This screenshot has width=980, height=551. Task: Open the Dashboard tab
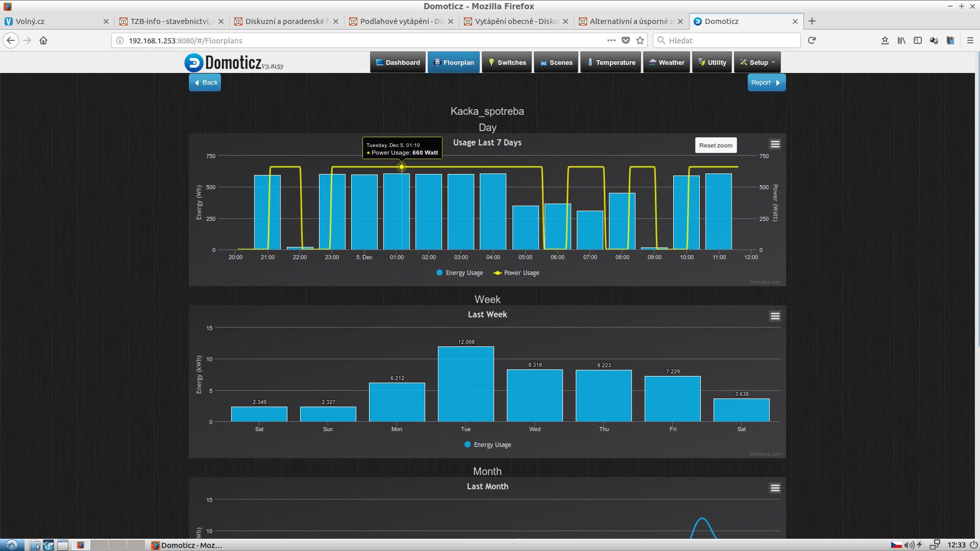pyautogui.click(x=398, y=62)
